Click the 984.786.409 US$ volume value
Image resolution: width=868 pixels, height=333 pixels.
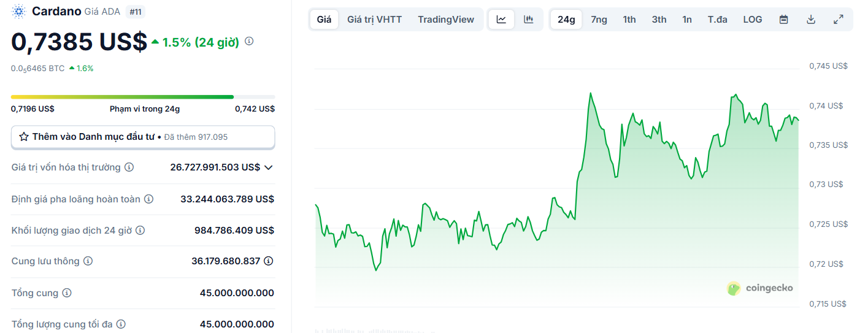pos(234,231)
